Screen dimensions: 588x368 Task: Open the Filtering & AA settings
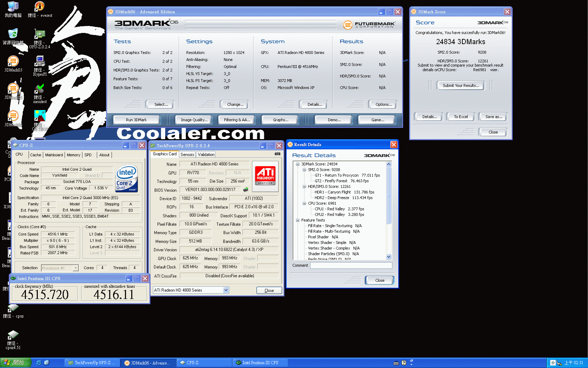pyautogui.click(x=237, y=120)
